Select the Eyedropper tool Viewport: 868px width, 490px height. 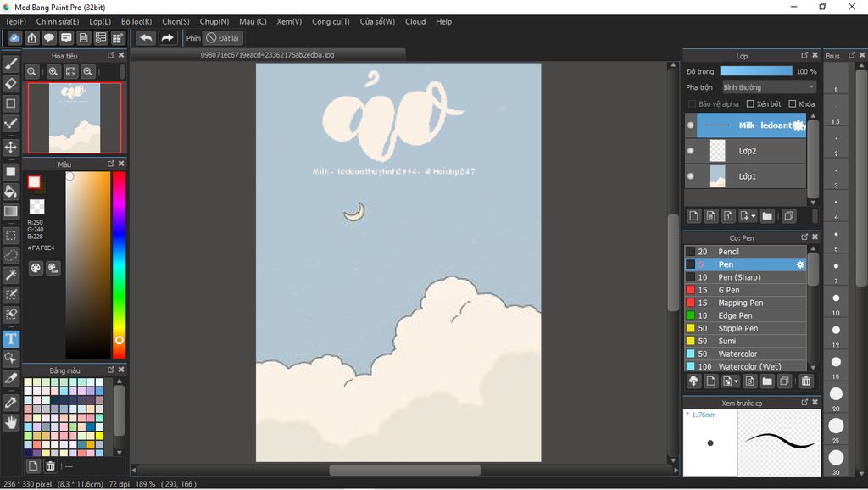[x=10, y=403]
